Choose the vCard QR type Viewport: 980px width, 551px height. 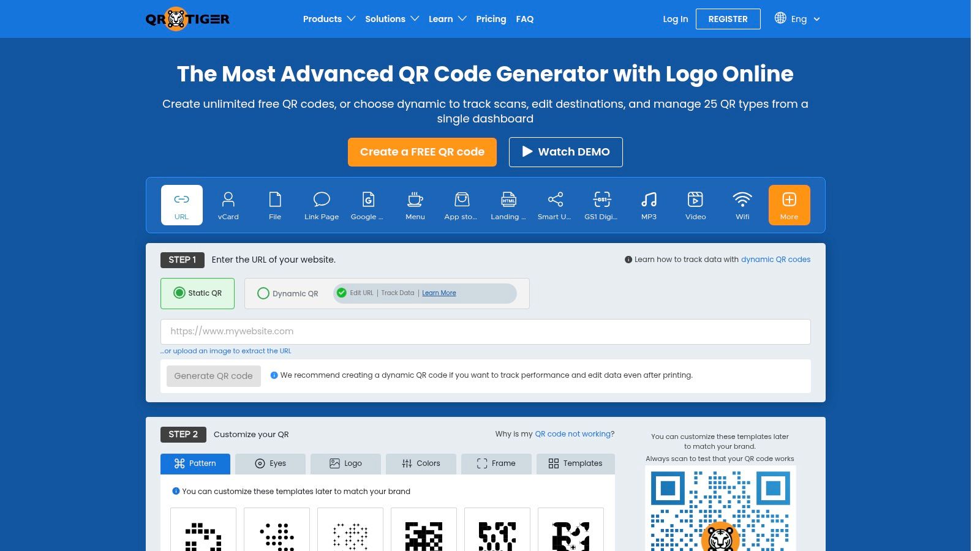pos(228,204)
